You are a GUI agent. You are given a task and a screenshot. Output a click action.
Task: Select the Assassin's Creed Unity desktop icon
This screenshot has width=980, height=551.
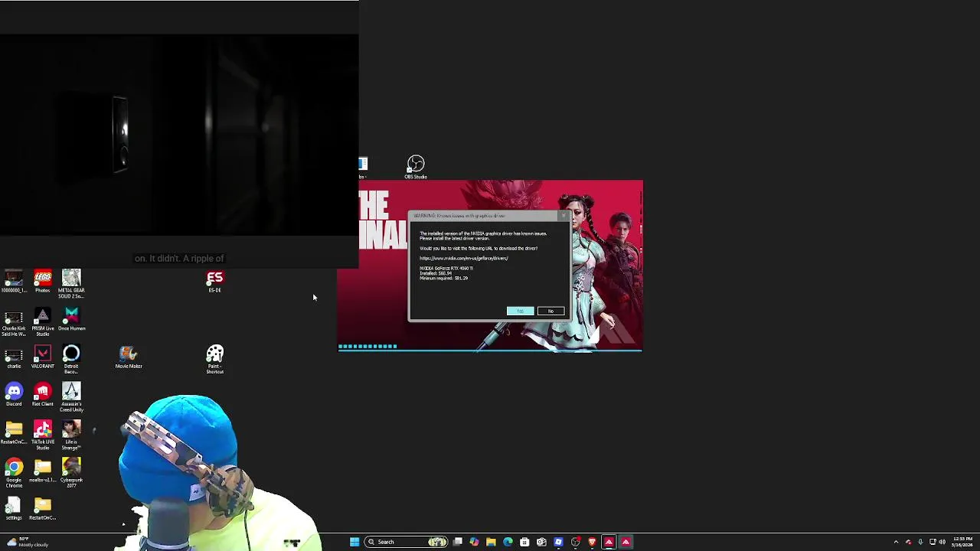point(71,398)
